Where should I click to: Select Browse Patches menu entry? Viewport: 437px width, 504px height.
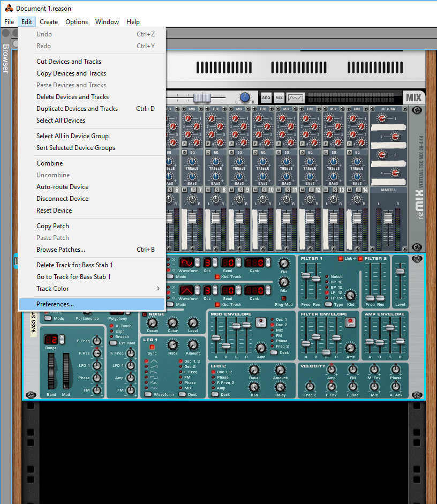[x=92, y=250]
